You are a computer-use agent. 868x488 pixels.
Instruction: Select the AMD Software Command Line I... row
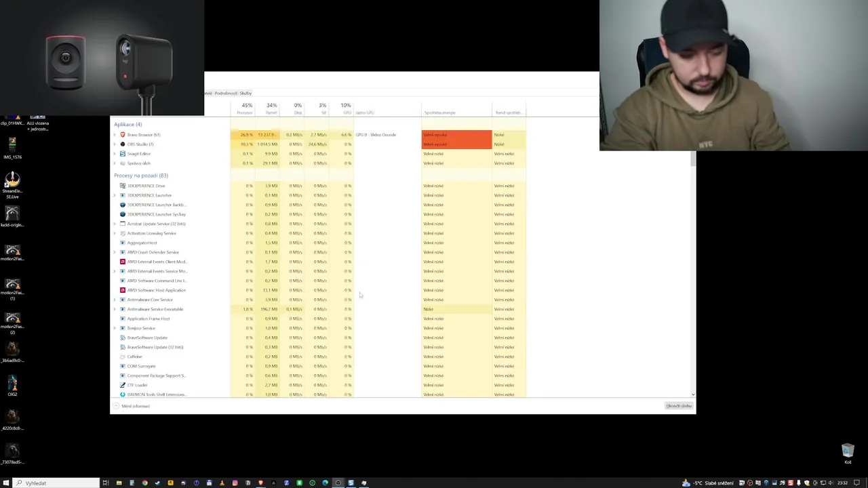point(319,281)
